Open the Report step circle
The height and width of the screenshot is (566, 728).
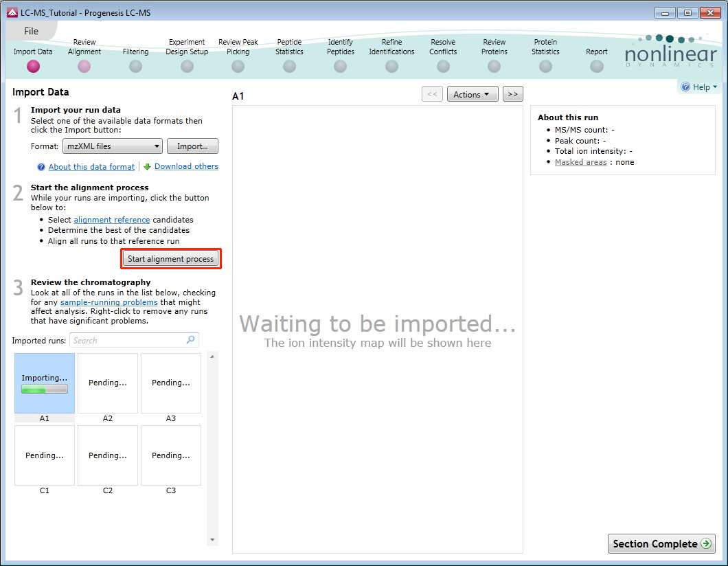597,67
